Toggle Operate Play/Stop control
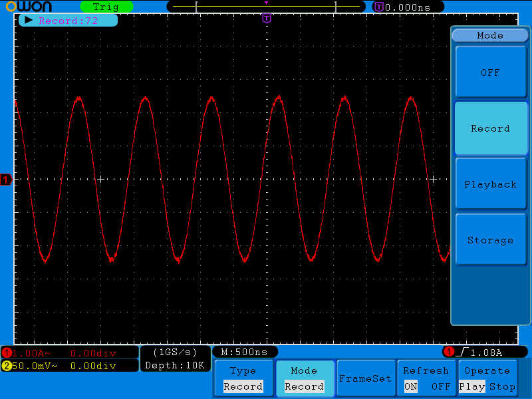Image resolution: width=532 pixels, height=399 pixels. tap(487, 378)
